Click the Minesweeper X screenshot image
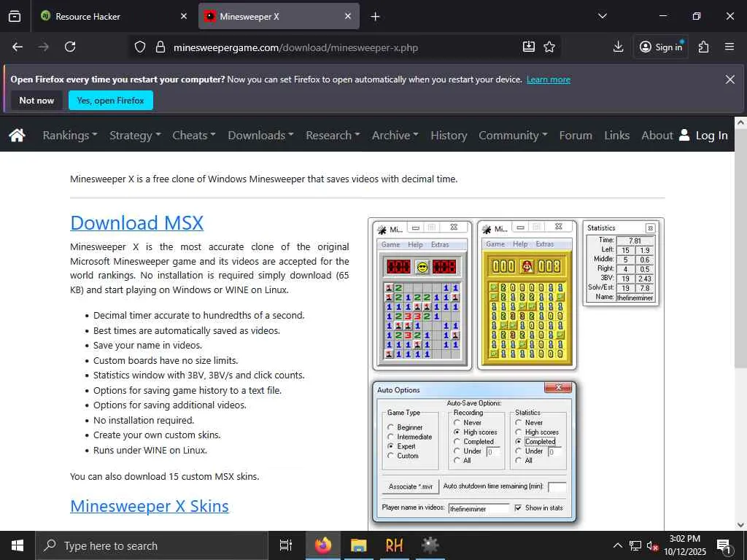Viewport: 747px width, 560px height. [x=516, y=374]
